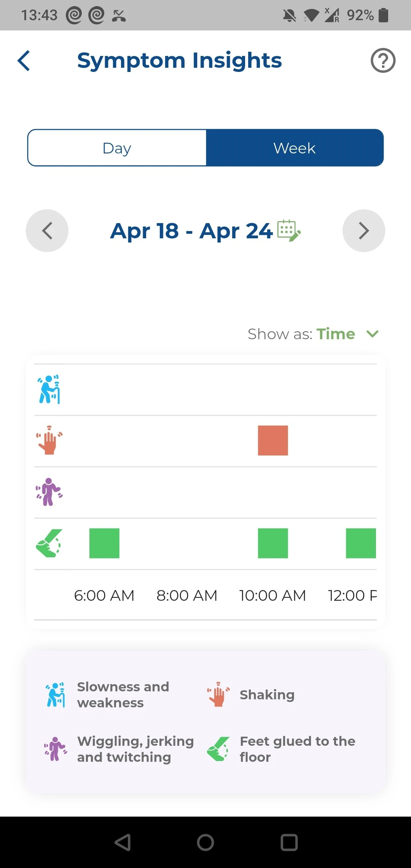
Task: Open the calendar edit icon next to dates
Action: pyautogui.click(x=289, y=231)
